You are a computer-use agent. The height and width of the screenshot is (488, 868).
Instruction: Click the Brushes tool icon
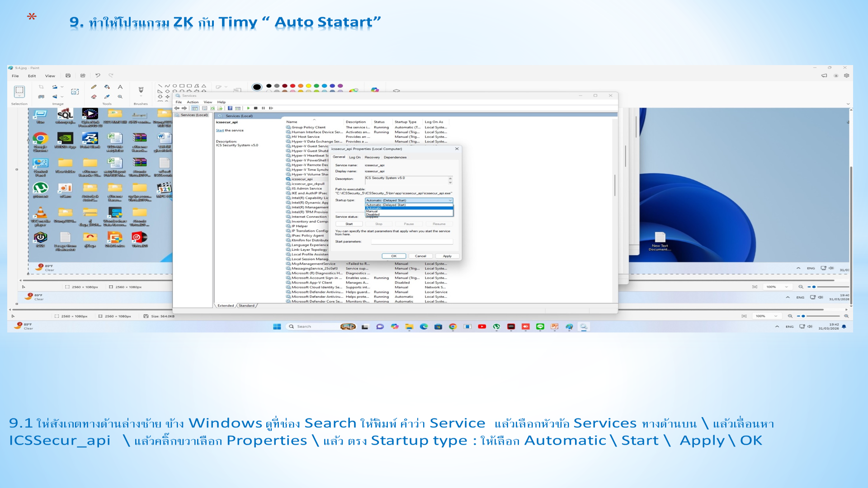coord(141,89)
